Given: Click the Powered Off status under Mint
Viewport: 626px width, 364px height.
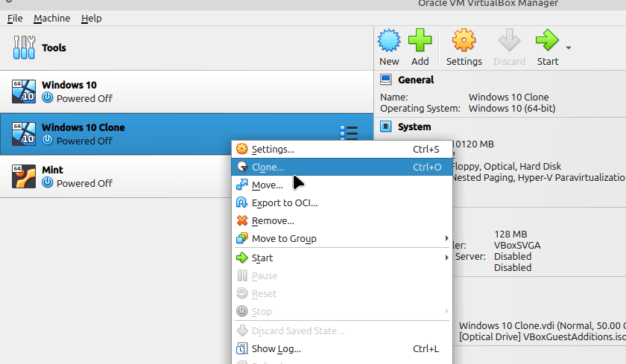Looking at the screenshot, I should point(85,183).
